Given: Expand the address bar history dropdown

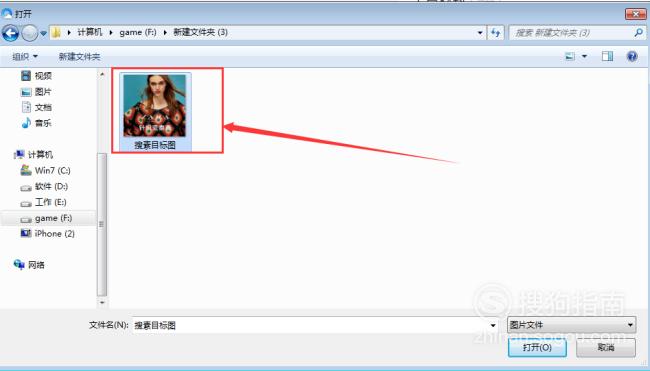Looking at the screenshot, I should pos(480,33).
